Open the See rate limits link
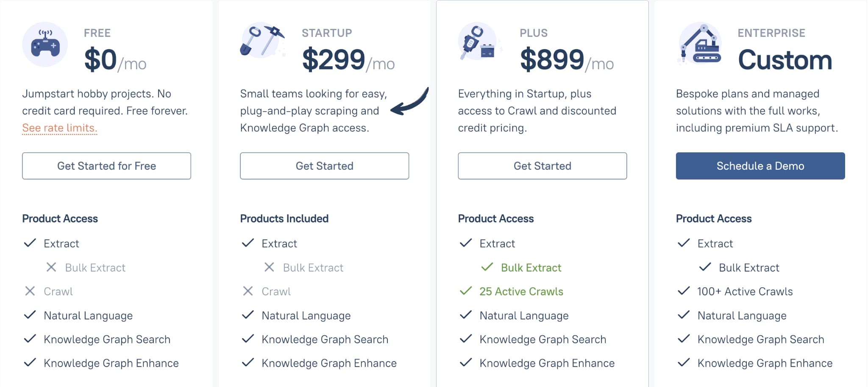Screen dimensions: 868x387 60,128
